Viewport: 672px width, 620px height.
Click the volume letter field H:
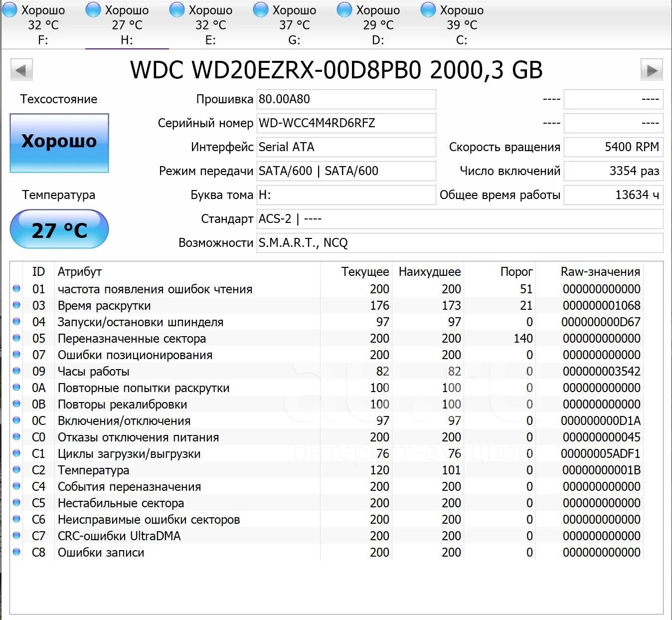pyautogui.click(x=346, y=195)
